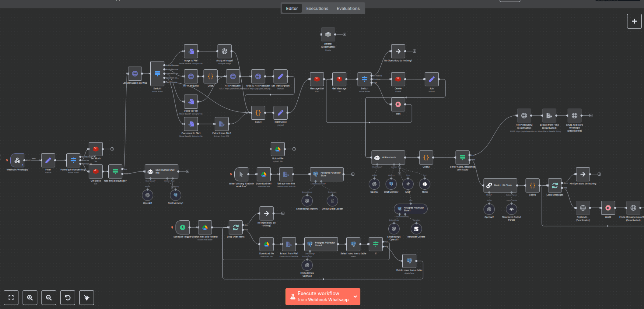Select the Join edit node
The image size is (644, 309).
[x=432, y=79]
